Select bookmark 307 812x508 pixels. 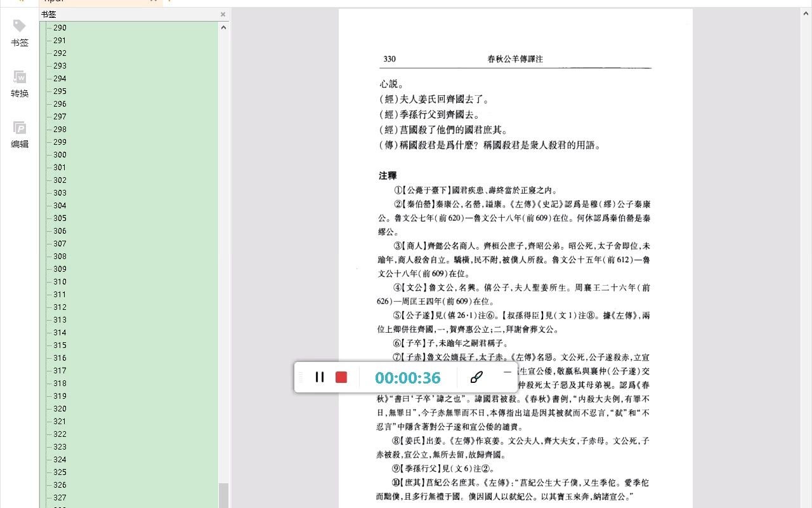click(x=60, y=244)
